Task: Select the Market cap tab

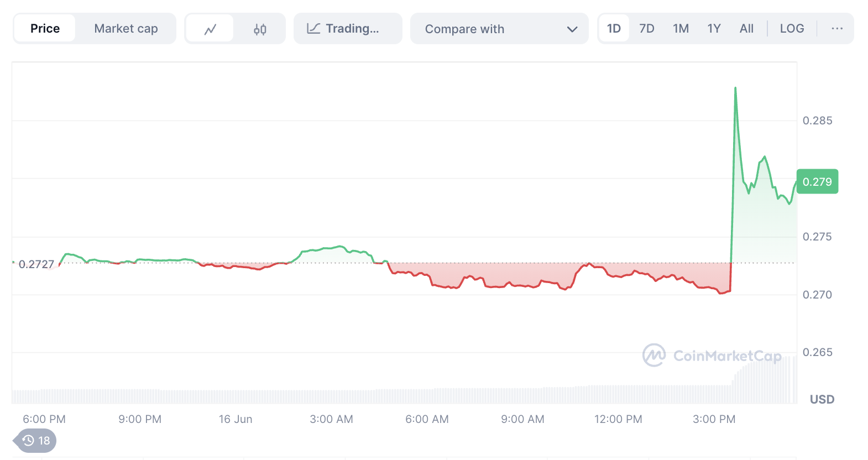Action: point(126,29)
